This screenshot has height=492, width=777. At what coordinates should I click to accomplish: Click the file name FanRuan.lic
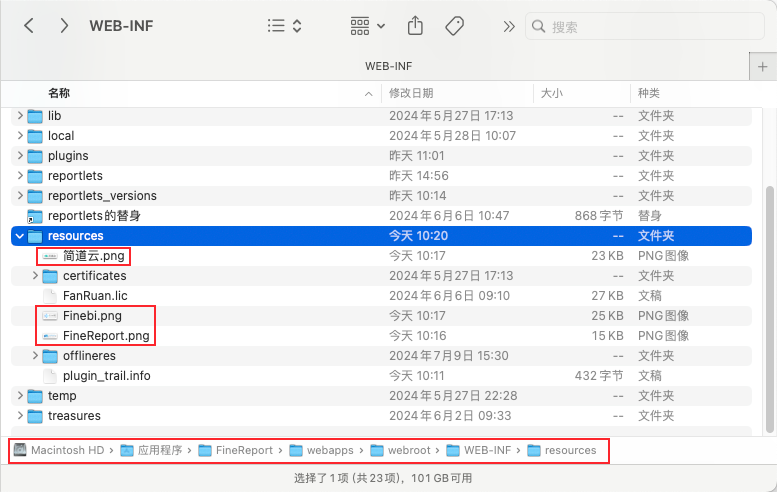(x=95, y=296)
